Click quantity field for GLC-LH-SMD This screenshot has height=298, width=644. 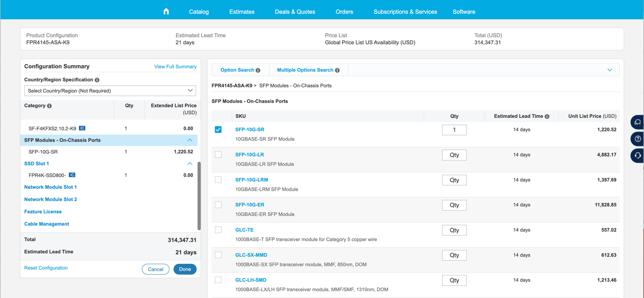pyautogui.click(x=454, y=280)
